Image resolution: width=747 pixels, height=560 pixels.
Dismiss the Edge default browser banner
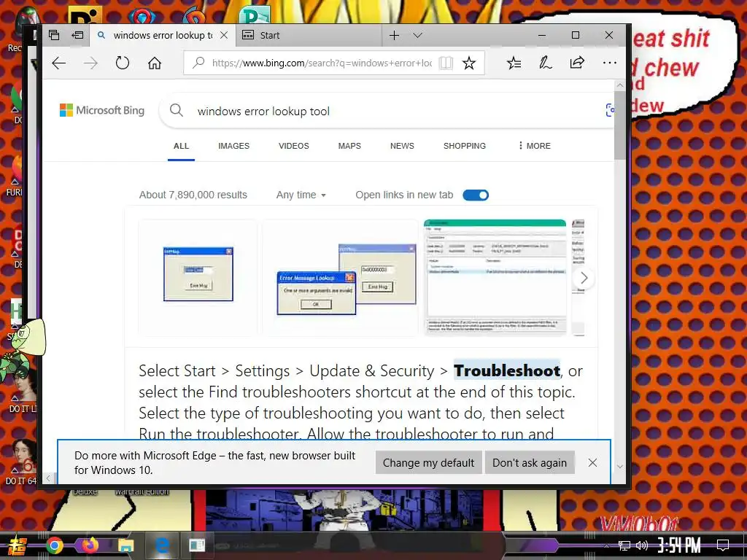(x=592, y=463)
